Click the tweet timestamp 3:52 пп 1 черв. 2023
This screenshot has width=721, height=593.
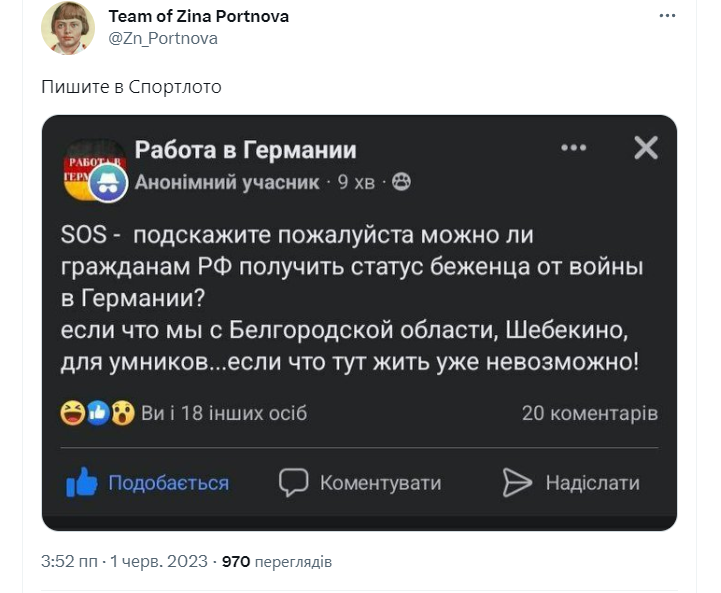(x=124, y=562)
